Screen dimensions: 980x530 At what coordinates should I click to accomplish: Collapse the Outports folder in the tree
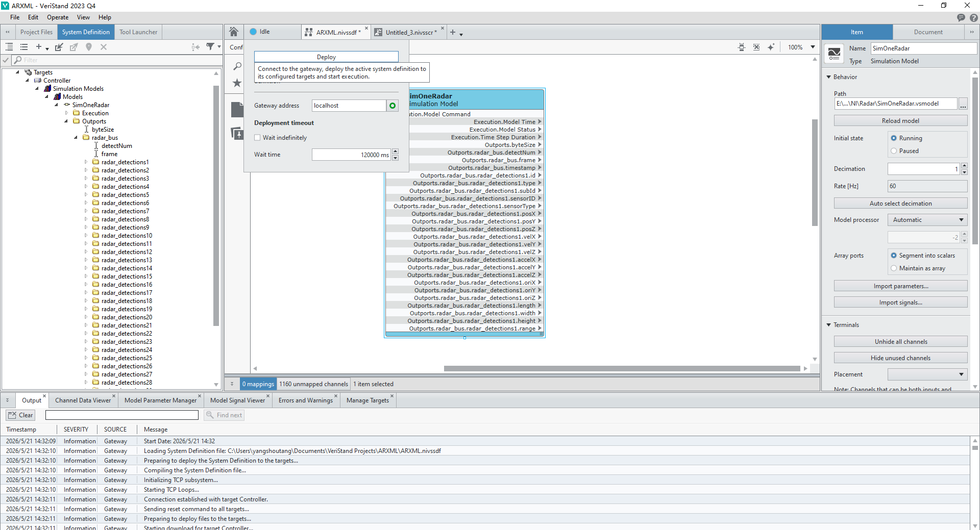pos(66,121)
